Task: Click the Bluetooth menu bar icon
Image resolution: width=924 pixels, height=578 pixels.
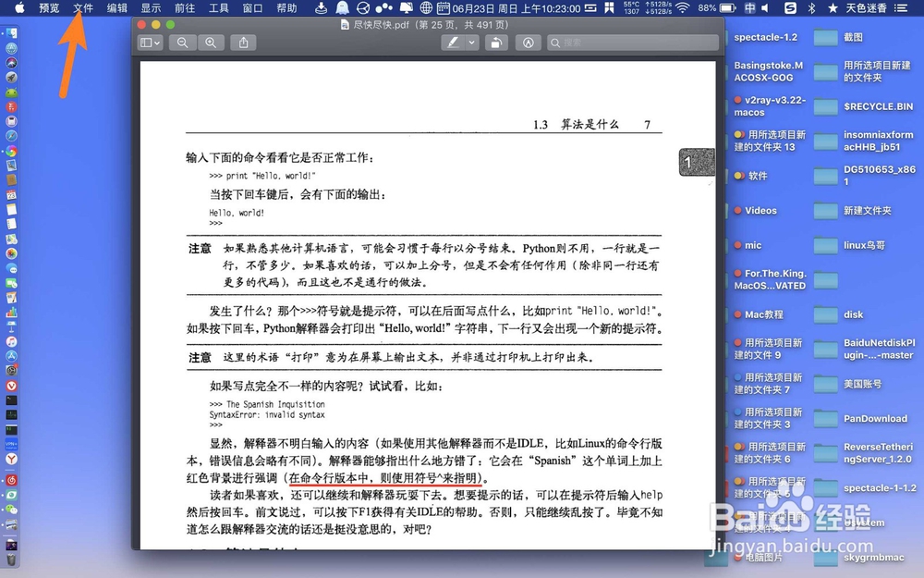Action: click(x=811, y=7)
